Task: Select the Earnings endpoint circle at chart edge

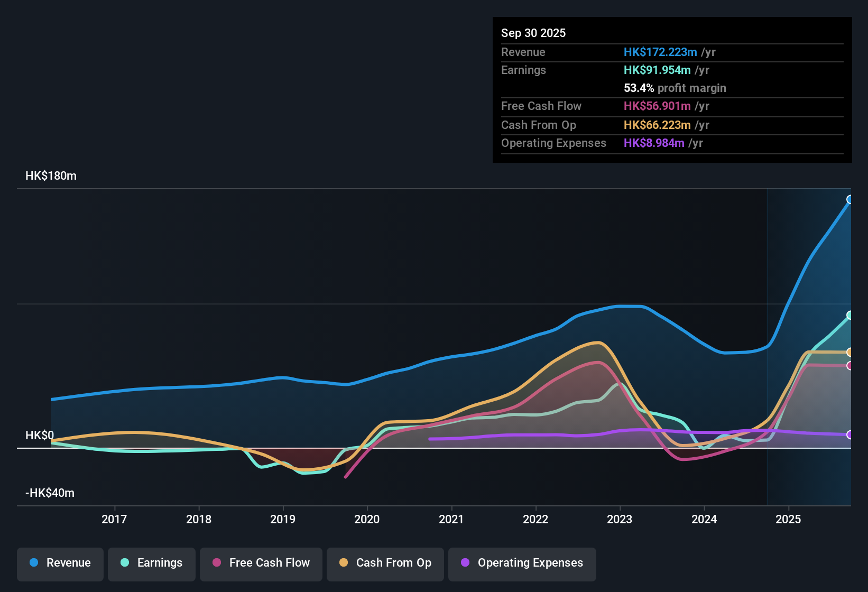Action: [849, 315]
